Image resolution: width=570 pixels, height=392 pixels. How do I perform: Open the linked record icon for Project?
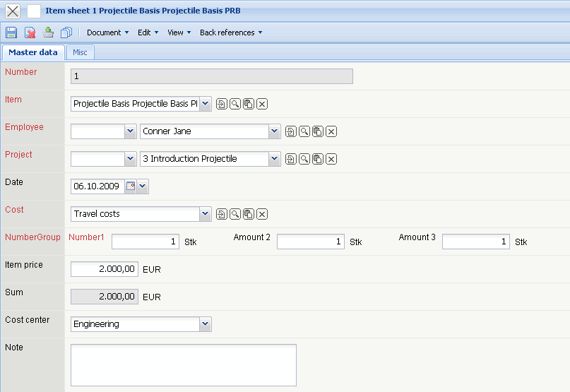(290, 159)
